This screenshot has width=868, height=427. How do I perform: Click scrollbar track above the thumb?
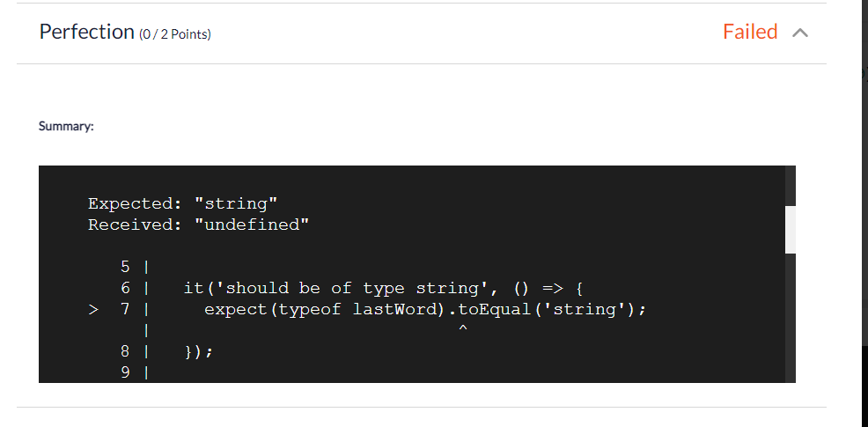791,186
